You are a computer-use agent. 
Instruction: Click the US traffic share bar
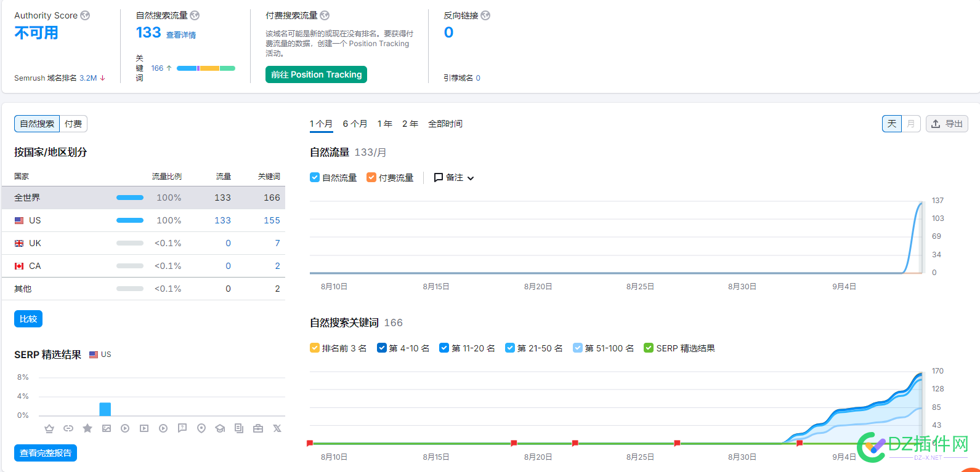click(130, 220)
